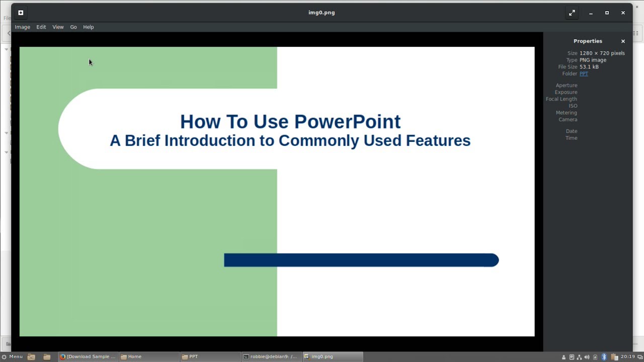Minimize the img0.png viewer window

(591, 13)
